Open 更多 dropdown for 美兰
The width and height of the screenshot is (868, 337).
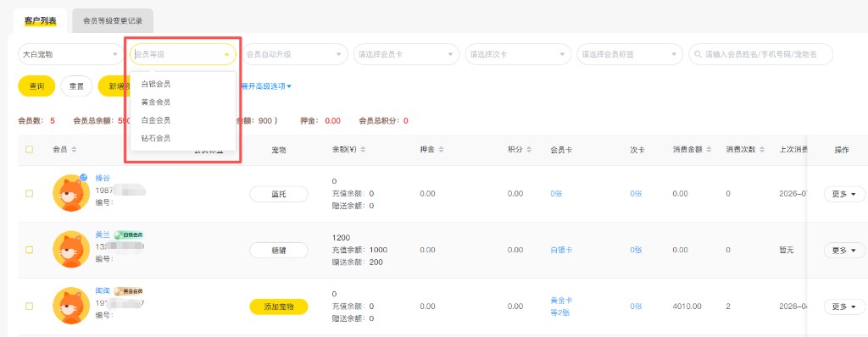[x=844, y=250]
